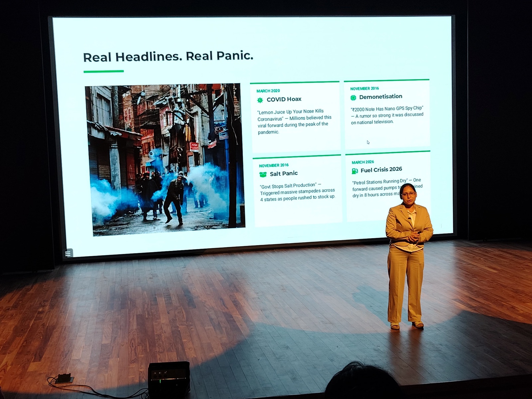This screenshot has width=532, height=399.
Task: Click "4 states as people rushed to stock up" line
Action: click(x=298, y=198)
